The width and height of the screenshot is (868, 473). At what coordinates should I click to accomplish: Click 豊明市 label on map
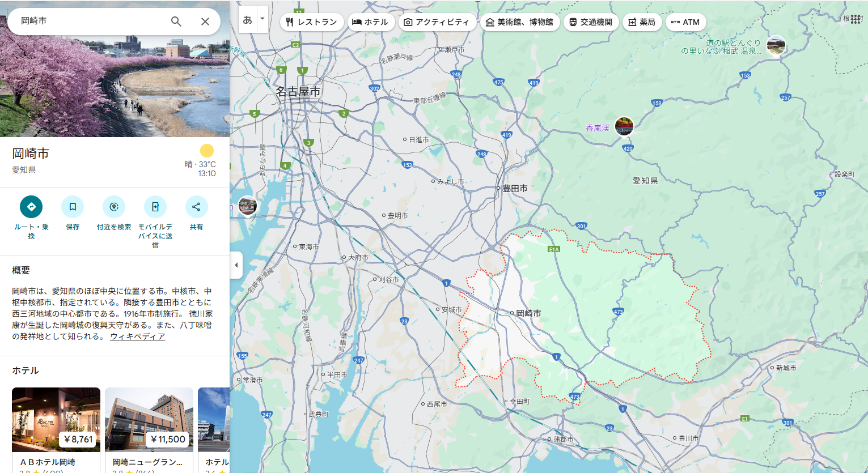(x=397, y=216)
